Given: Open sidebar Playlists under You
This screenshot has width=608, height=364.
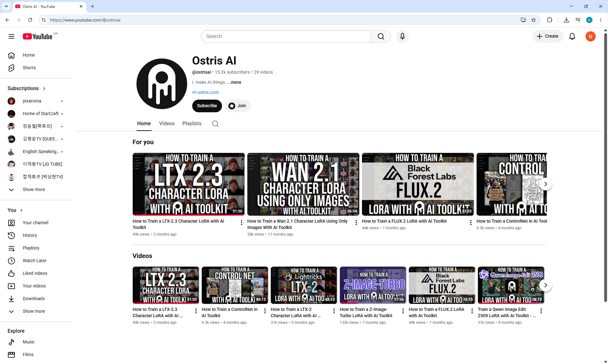Looking at the screenshot, I should [x=36, y=248].
